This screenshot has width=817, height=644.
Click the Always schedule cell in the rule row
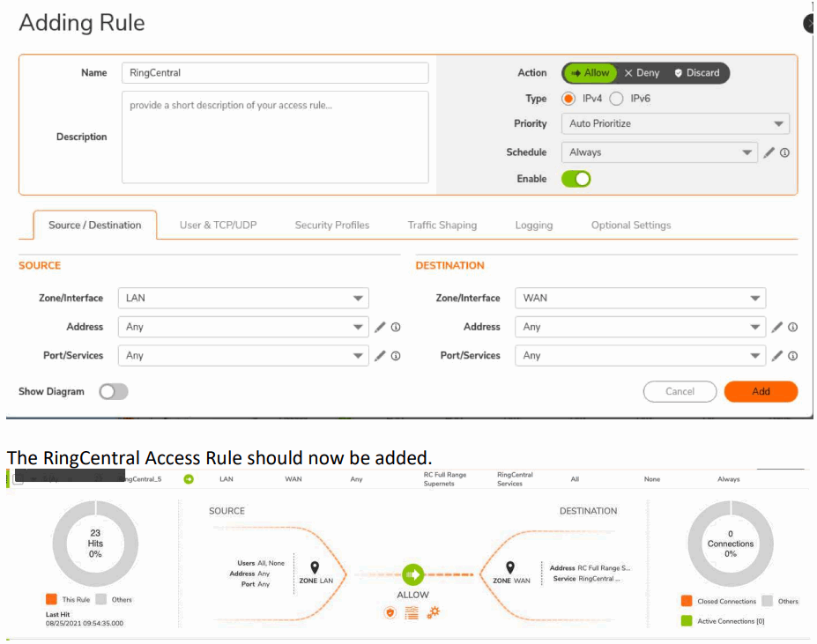[x=728, y=479]
